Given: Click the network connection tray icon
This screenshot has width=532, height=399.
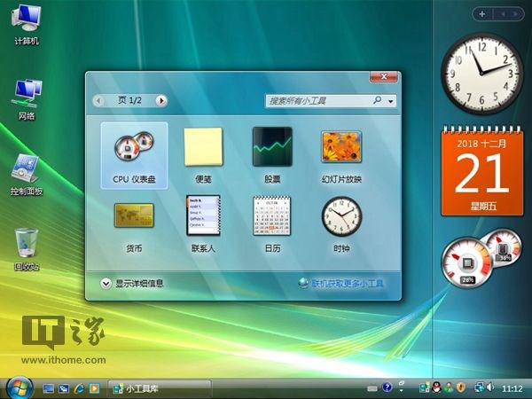Looking at the screenshot, I should coord(479,387).
